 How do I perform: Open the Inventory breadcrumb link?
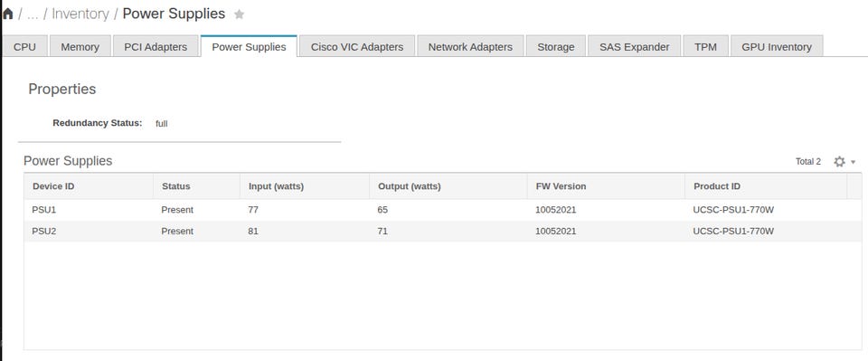tap(80, 14)
